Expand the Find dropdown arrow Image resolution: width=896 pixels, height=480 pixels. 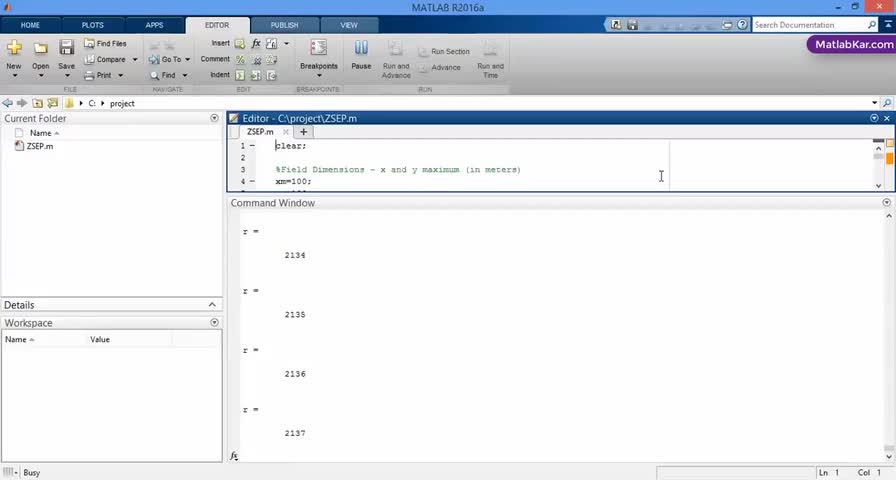point(185,75)
